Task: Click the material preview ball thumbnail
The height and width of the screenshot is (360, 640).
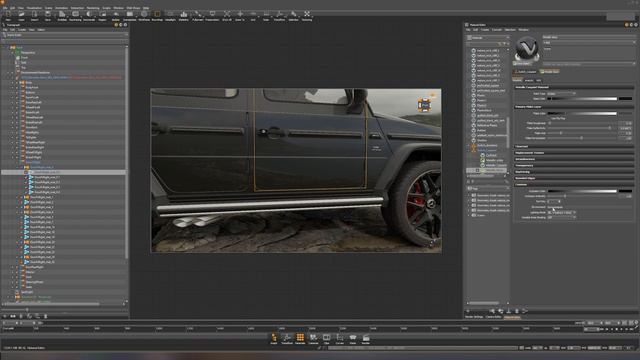Action: [527, 49]
